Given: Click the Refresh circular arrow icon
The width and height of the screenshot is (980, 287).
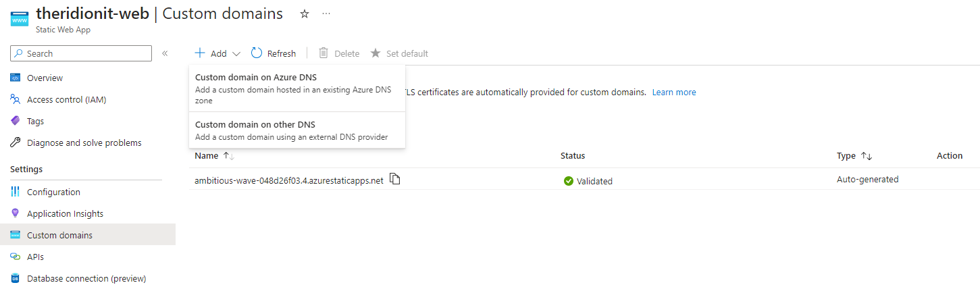Looking at the screenshot, I should point(257,53).
